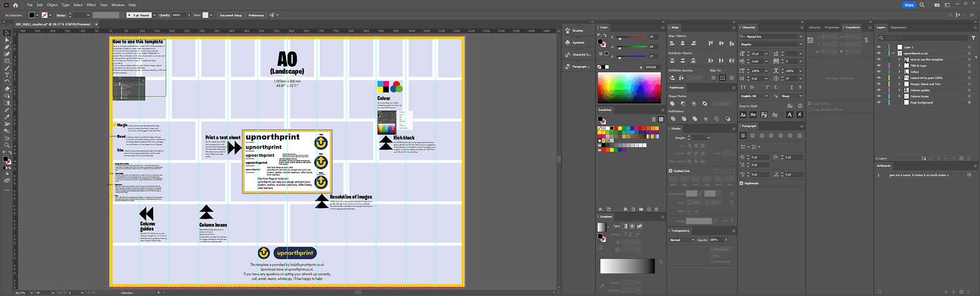Viewport: 980px width, 296px height.
Task: Toggle visibility of Title & Logo
Action: click(x=879, y=65)
